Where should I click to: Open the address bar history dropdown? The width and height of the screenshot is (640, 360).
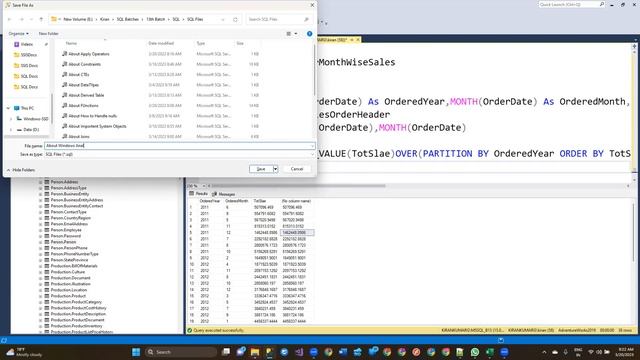[x=223, y=19]
